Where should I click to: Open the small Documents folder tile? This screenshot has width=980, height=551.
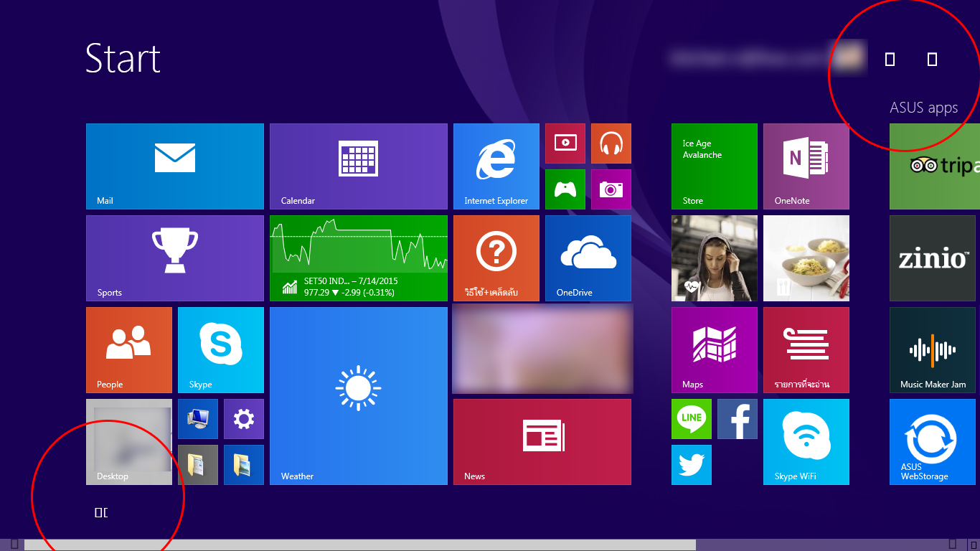pyautogui.click(x=198, y=465)
